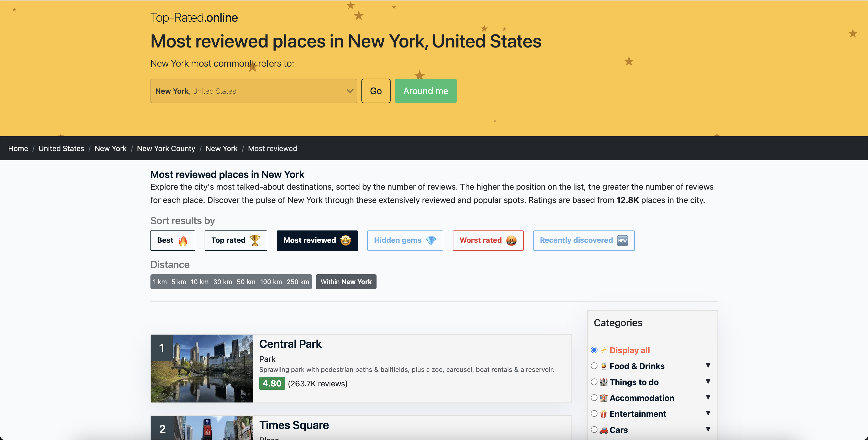Screen dimensions: 868x440
Task: Open the Top-Rated.online site logo
Action: (x=194, y=18)
